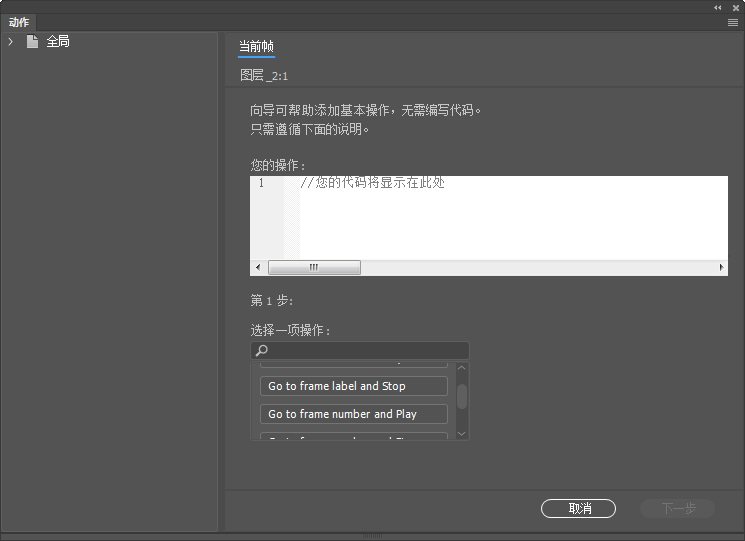
Task: Click the magnifier search icon
Action: click(x=261, y=351)
